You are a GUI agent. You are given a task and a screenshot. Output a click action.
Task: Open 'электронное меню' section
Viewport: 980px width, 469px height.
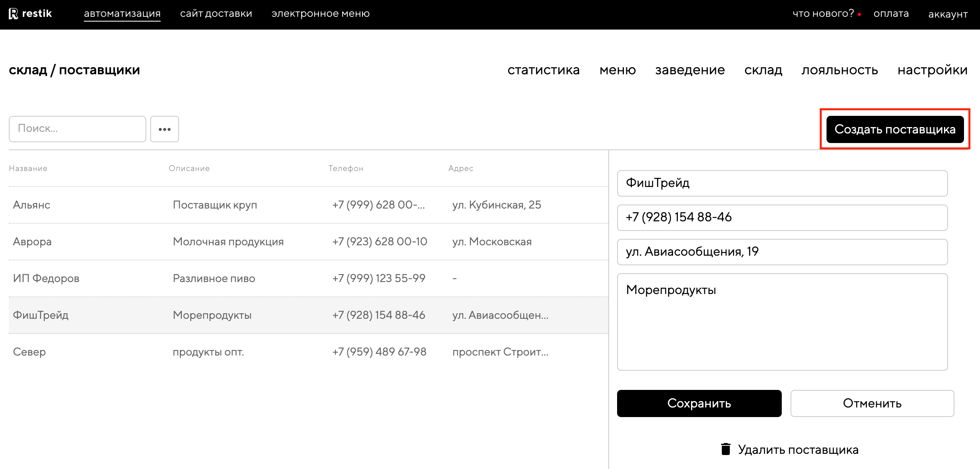(321, 14)
